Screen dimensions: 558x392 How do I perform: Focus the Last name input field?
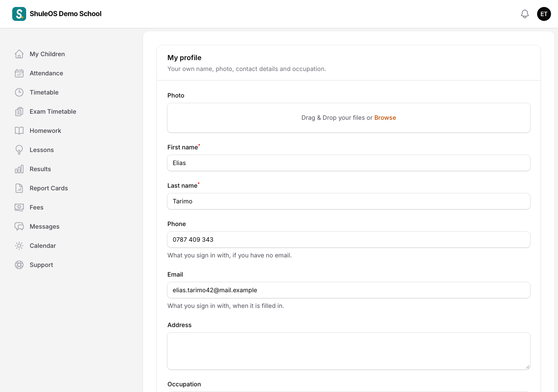[x=349, y=201]
